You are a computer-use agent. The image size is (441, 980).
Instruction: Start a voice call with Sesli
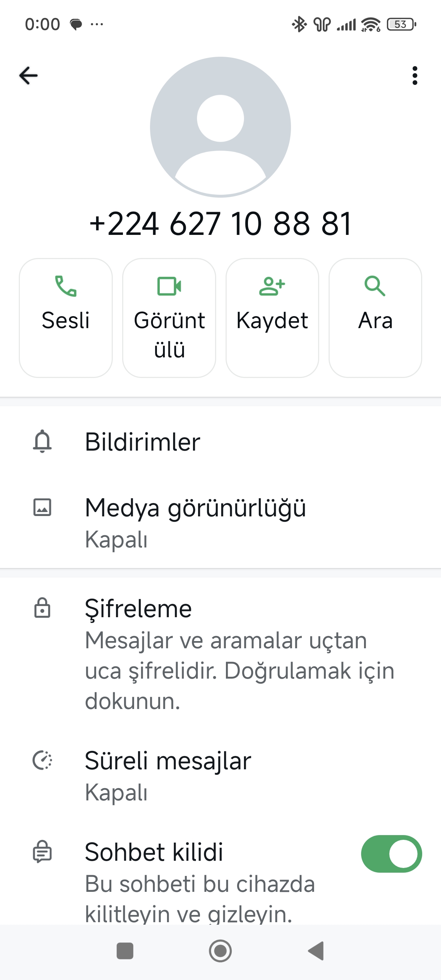tap(66, 318)
